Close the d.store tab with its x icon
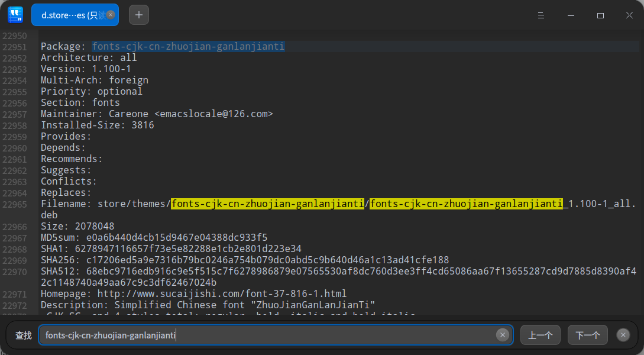The image size is (644, 355). (x=111, y=15)
